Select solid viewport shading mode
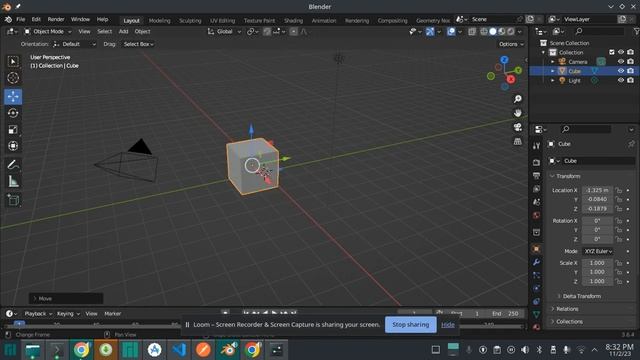 pyautogui.click(x=493, y=31)
